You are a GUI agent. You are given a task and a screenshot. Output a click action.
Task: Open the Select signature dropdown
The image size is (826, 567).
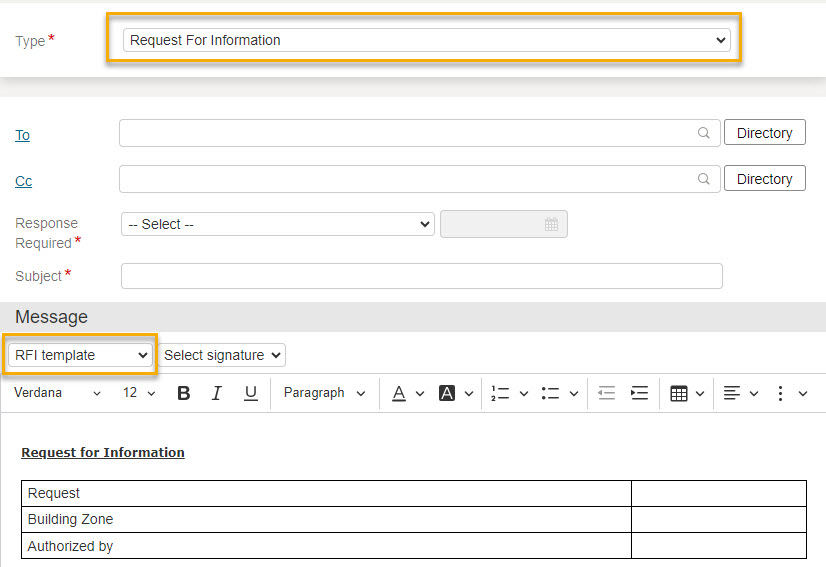222,355
